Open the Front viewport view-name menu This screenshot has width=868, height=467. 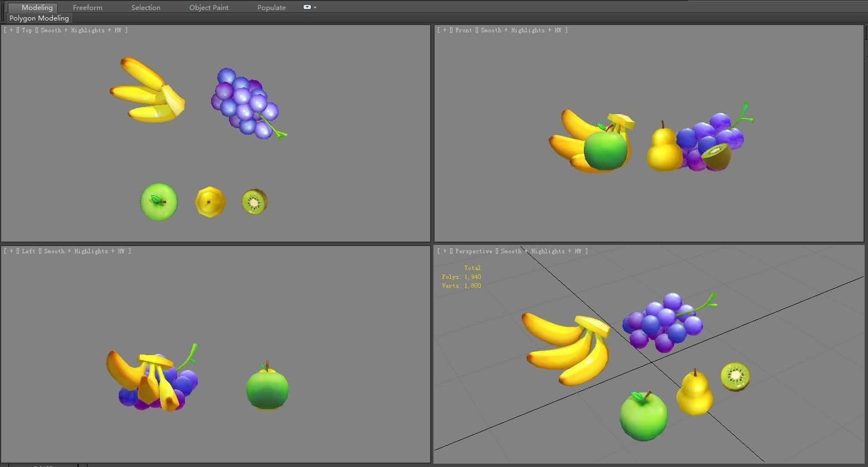(x=464, y=30)
